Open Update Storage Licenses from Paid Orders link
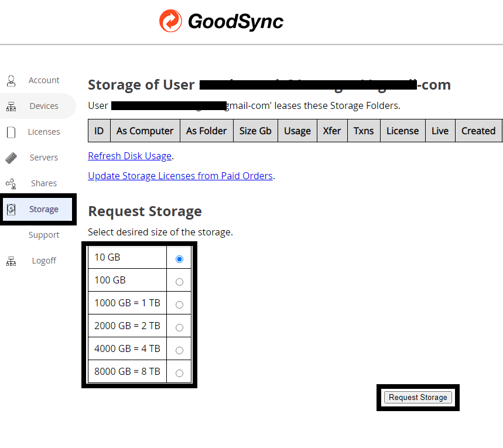This screenshot has height=448, width=503. pyautogui.click(x=180, y=176)
